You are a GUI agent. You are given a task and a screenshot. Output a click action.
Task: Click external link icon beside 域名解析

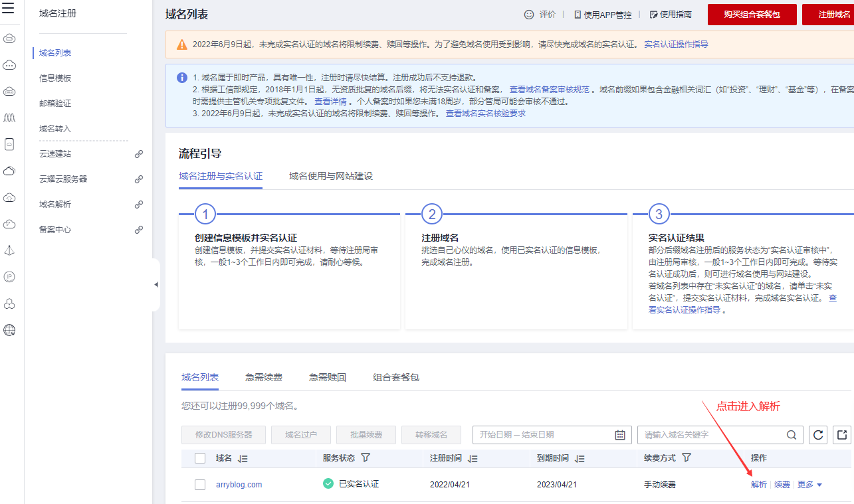pos(139,204)
